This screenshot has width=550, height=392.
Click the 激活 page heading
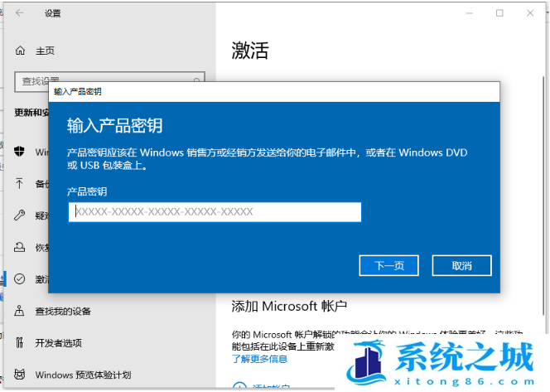[x=250, y=51]
